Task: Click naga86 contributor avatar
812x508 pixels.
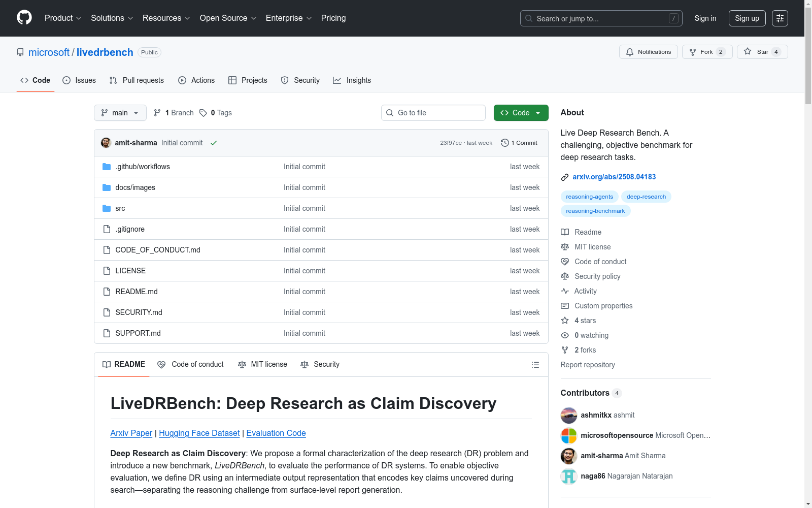Action: (x=569, y=476)
